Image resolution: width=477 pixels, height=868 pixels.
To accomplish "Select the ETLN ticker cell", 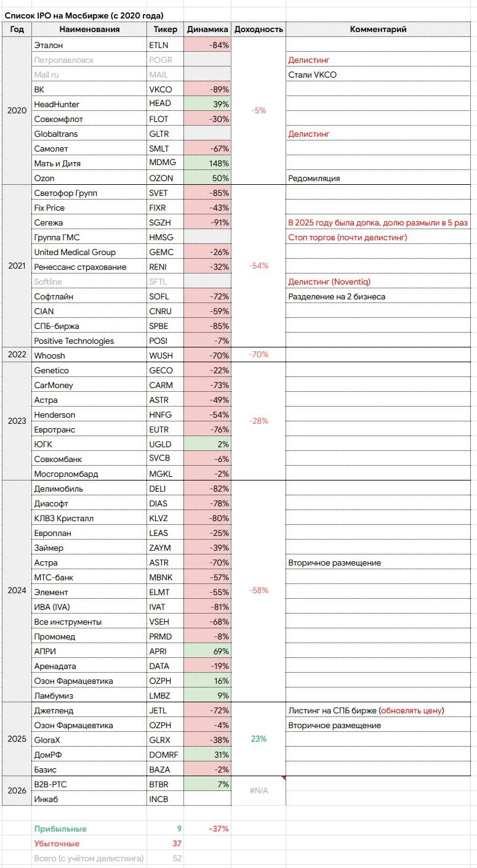I will [165, 45].
